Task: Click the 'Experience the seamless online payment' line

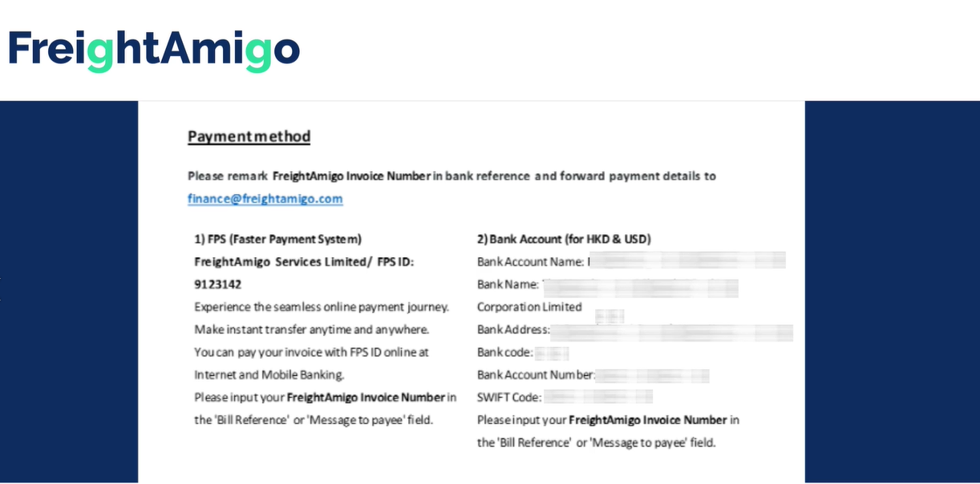Action: tap(322, 307)
